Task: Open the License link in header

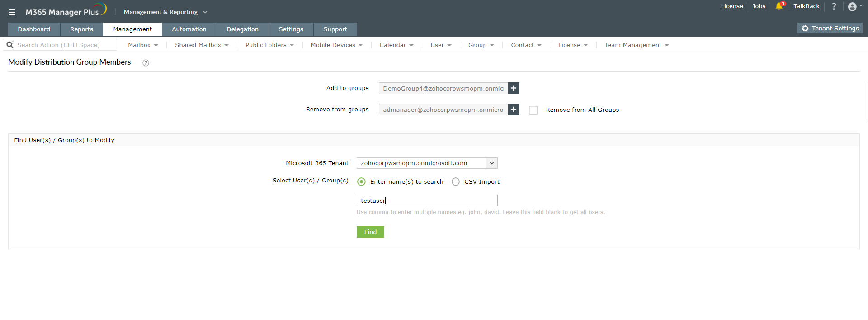Action: point(732,6)
